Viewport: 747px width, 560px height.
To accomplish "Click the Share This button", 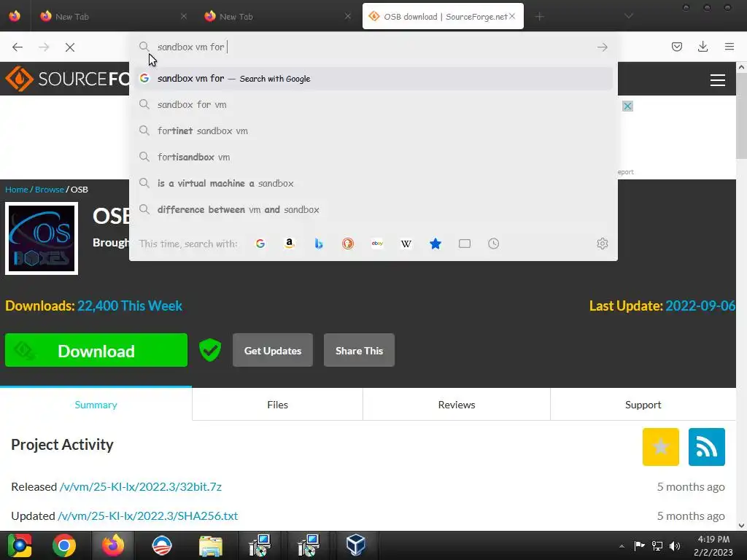I will [x=359, y=351].
